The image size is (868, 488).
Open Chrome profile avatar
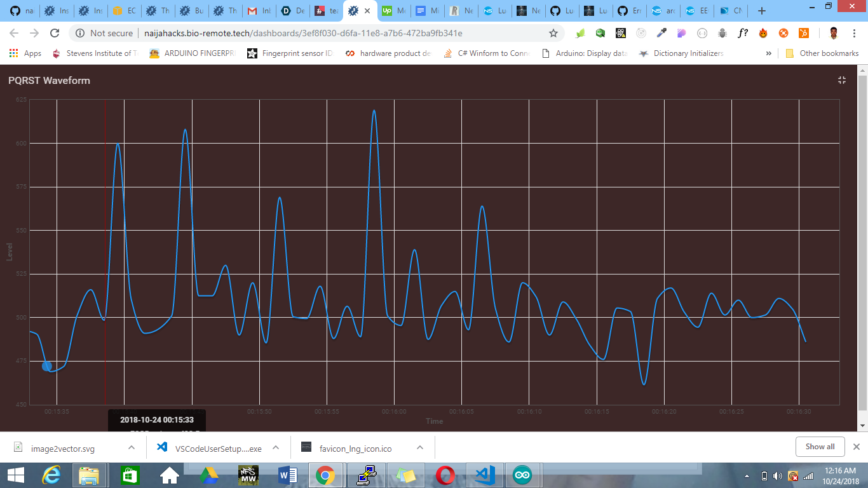tap(834, 33)
